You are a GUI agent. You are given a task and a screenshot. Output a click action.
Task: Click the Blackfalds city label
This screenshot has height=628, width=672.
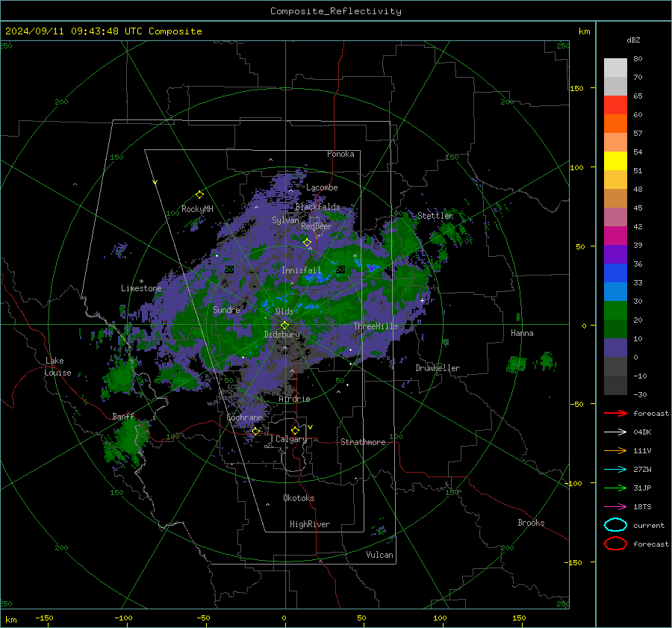point(317,207)
